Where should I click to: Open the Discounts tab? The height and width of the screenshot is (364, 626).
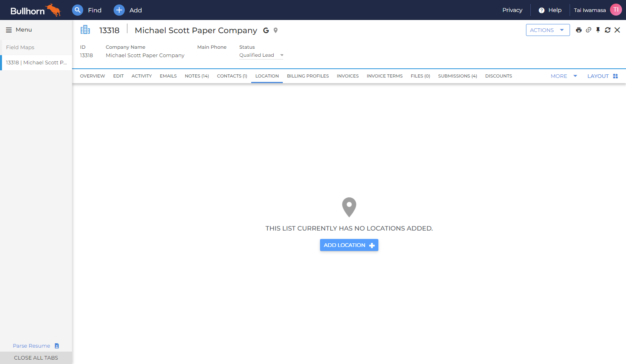498,76
